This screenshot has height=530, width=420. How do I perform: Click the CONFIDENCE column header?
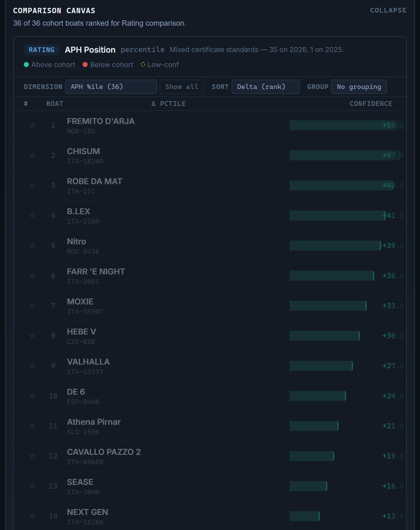[x=371, y=104]
